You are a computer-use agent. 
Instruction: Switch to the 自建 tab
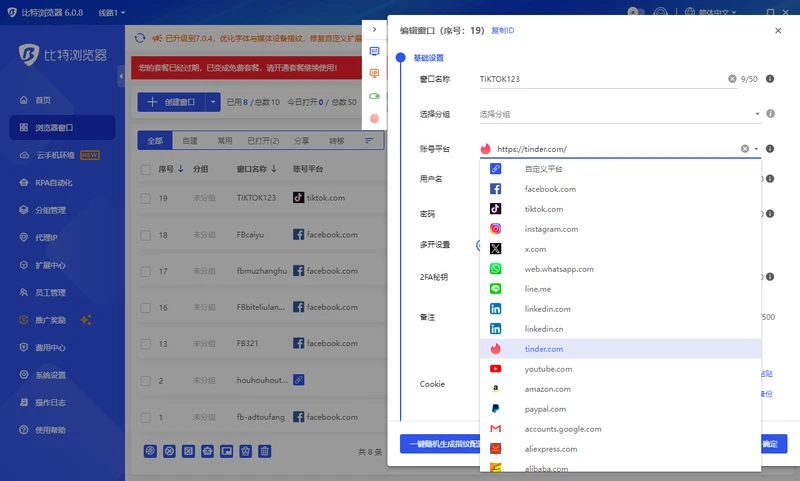tap(190, 141)
